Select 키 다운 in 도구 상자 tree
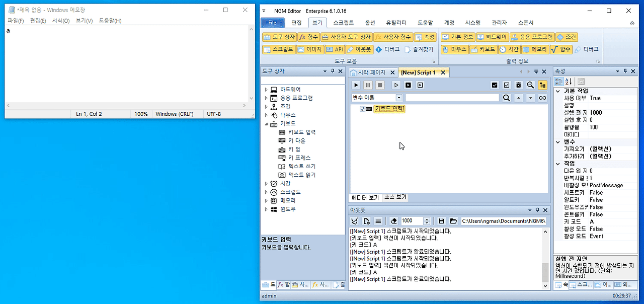This screenshot has width=644, height=304. click(x=297, y=140)
